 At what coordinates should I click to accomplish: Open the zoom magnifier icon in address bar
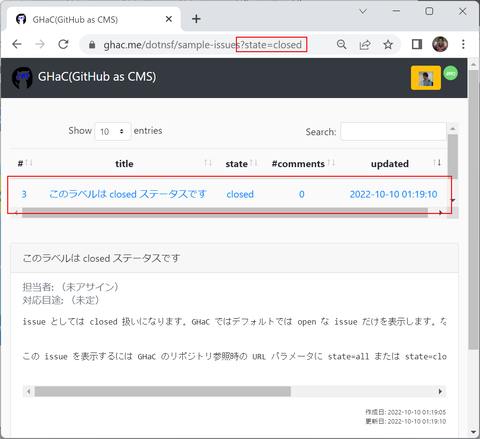[x=341, y=44]
